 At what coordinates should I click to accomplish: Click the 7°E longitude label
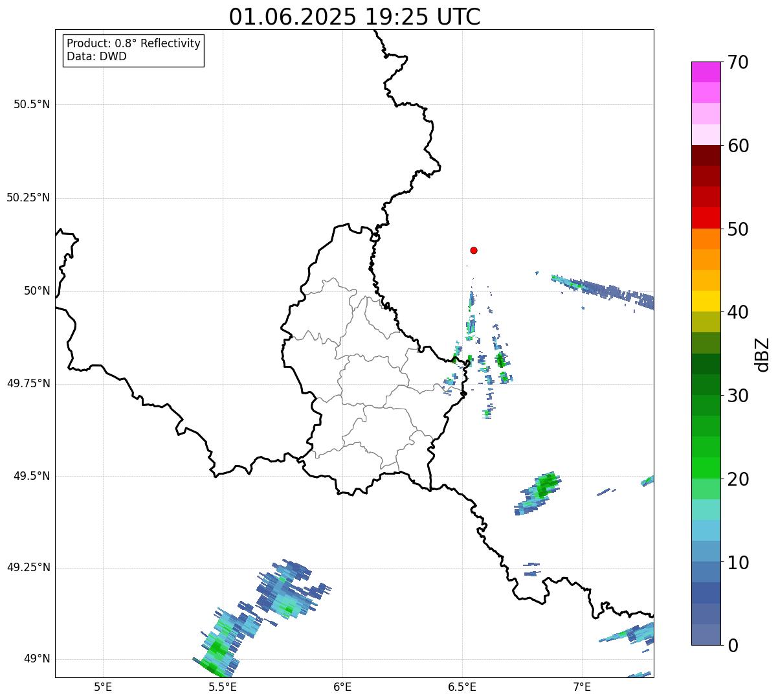click(x=582, y=686)
